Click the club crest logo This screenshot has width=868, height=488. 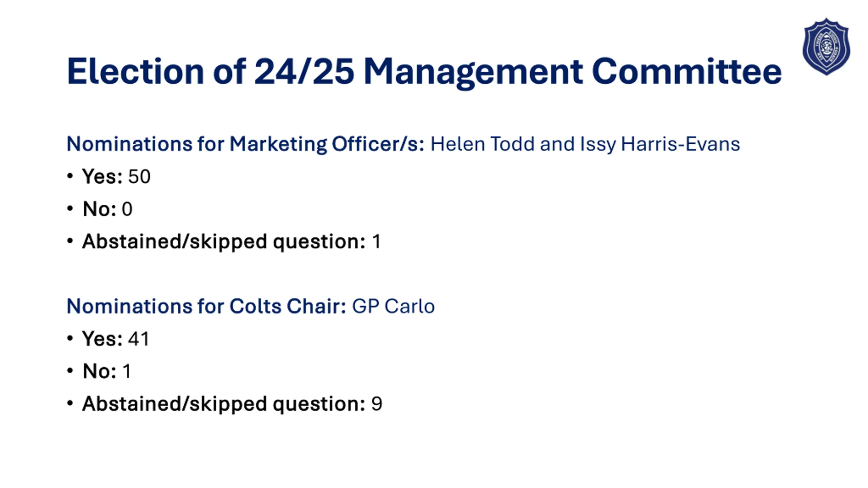(x=826, y=47)
